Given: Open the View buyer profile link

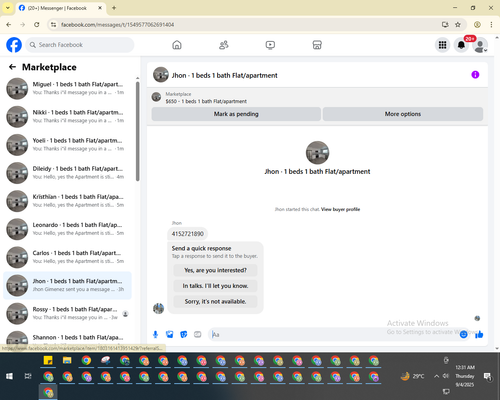Looking at the screenshot, I should point(340,209).
